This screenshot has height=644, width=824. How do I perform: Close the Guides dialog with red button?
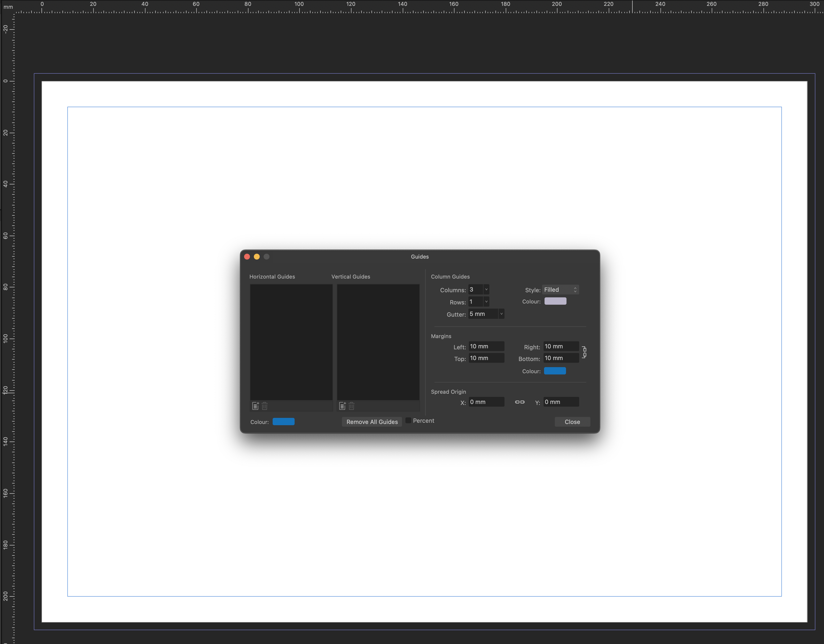pyautogui.click(x=247, y=257)
